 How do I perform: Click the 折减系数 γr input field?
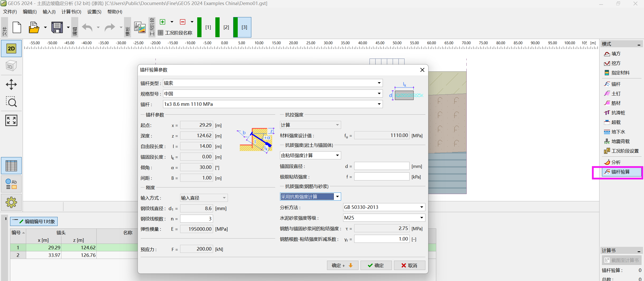(x=382, y=239)
